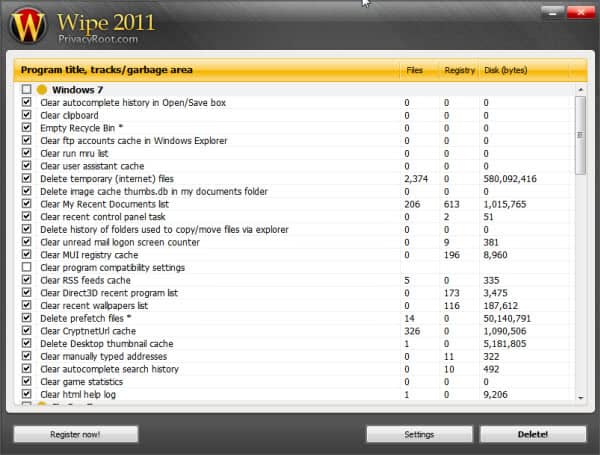Close the Wipe 2011 window

click(x=580, y=12)
